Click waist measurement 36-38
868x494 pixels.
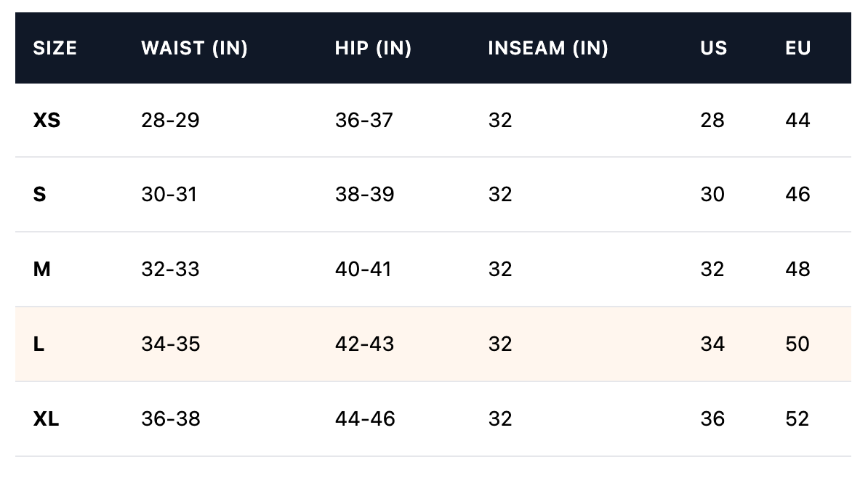pos(171,419)
